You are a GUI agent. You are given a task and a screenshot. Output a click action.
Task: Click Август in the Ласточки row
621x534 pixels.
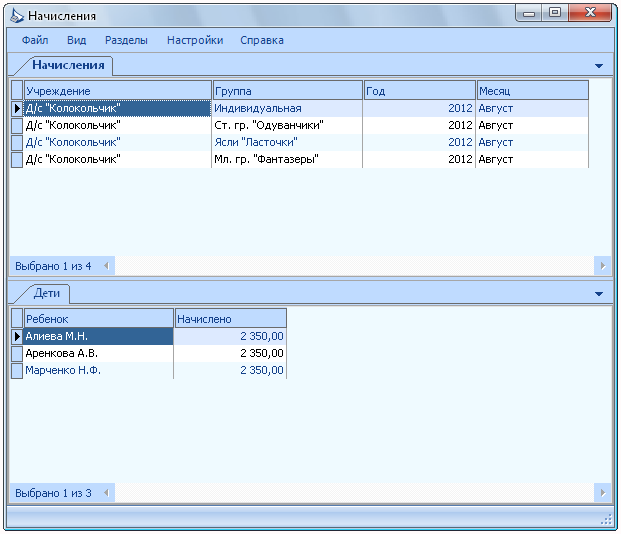click(532, 142)
